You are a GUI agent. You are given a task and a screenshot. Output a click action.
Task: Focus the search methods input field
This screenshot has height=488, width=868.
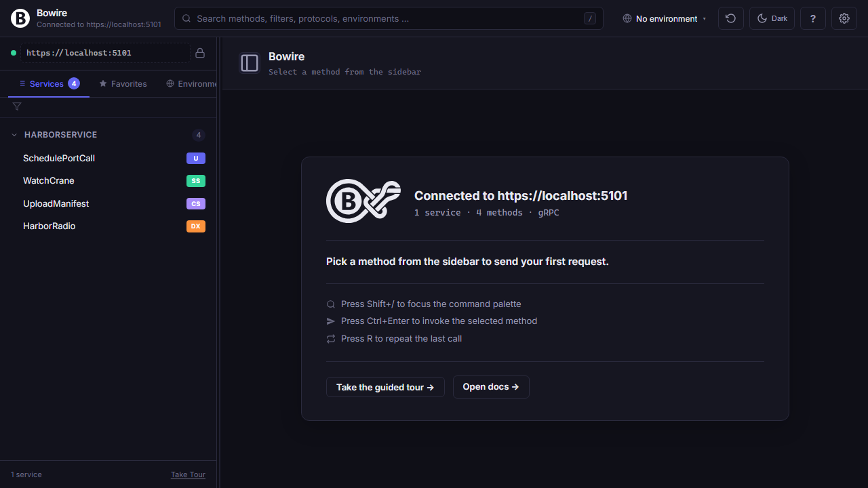389,18
